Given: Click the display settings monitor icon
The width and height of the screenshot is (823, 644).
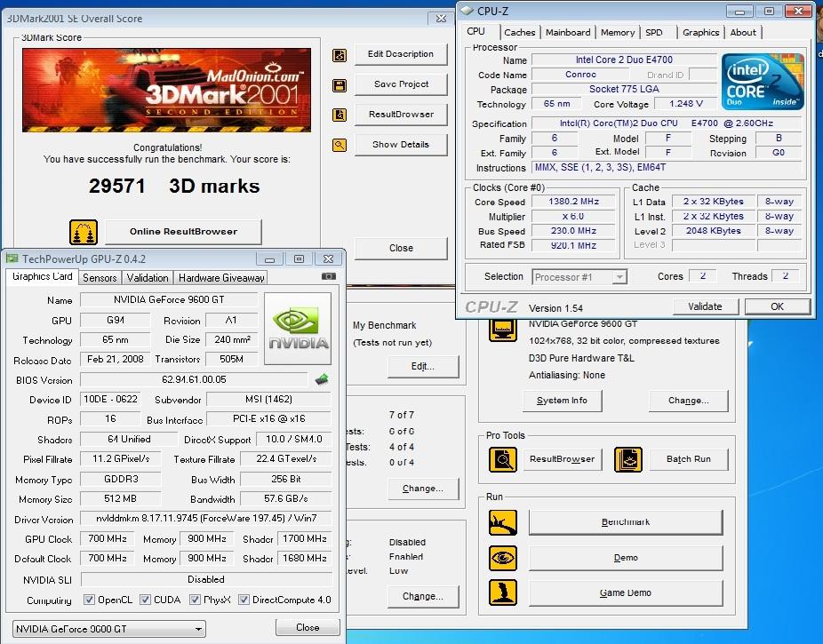Looking at the screenshot, I should tap(503, 330).
